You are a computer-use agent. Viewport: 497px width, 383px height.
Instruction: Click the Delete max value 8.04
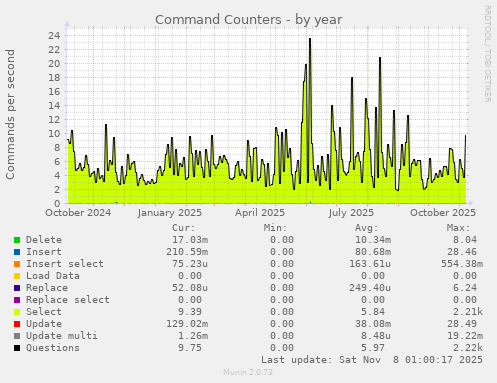click(x=465, y=240)
